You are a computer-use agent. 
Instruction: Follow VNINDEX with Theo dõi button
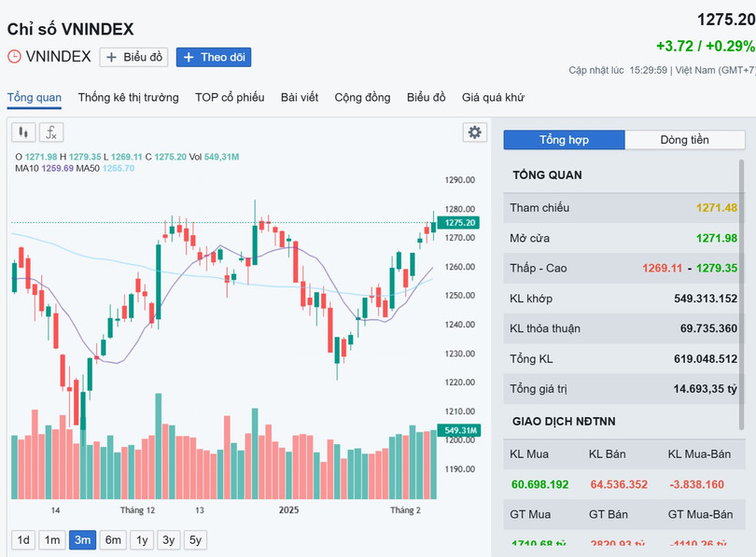coord(214,57)
